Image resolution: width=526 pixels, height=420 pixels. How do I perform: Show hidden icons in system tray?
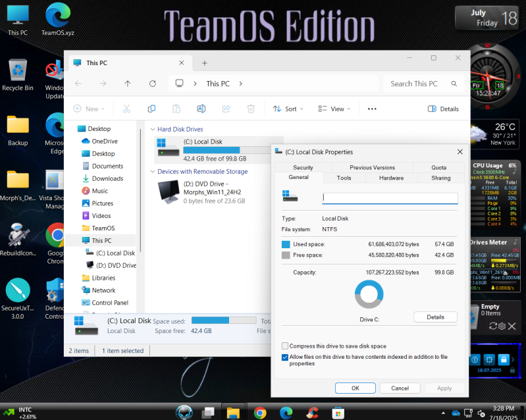443,413
